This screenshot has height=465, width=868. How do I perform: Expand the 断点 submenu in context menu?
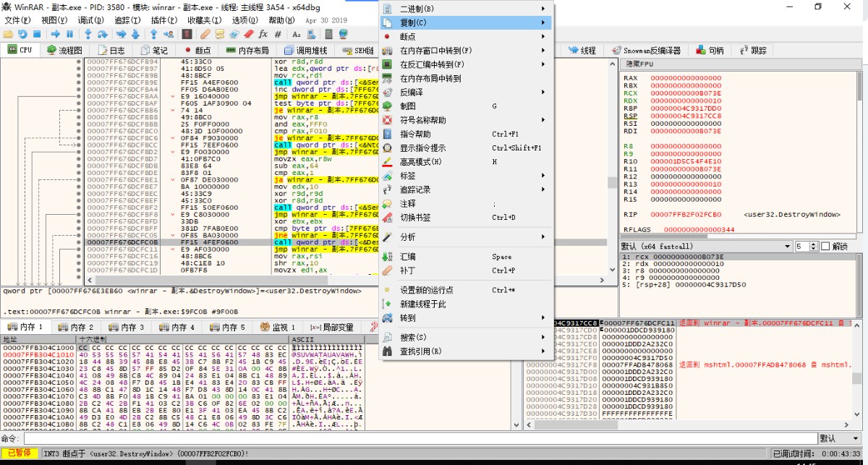point(467,37)
